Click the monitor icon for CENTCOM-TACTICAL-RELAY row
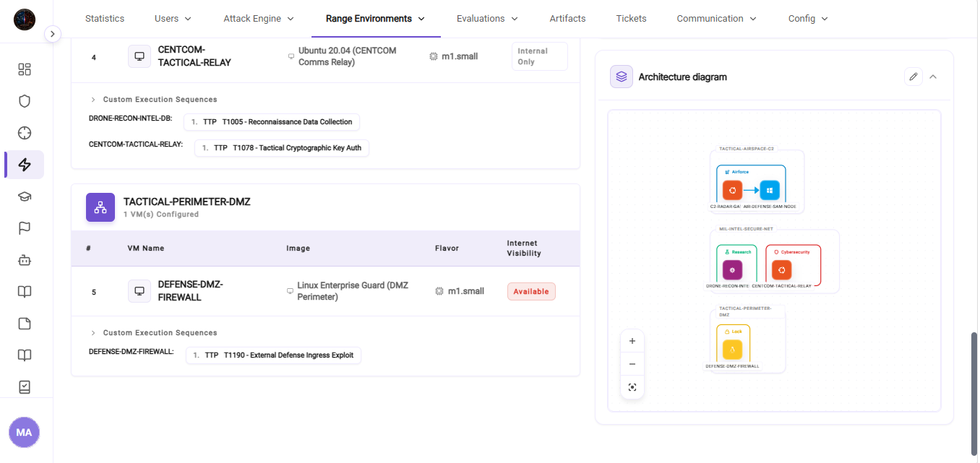 pos(139,56)
